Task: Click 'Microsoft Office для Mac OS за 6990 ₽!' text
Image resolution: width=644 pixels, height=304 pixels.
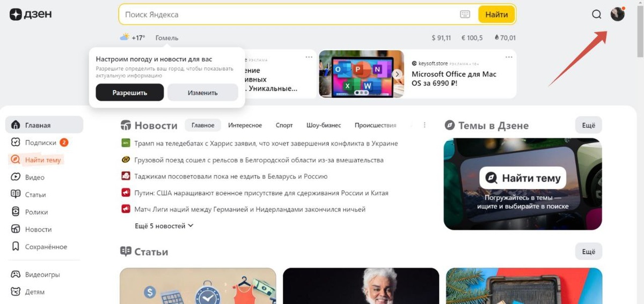Action: coord(454,79)
